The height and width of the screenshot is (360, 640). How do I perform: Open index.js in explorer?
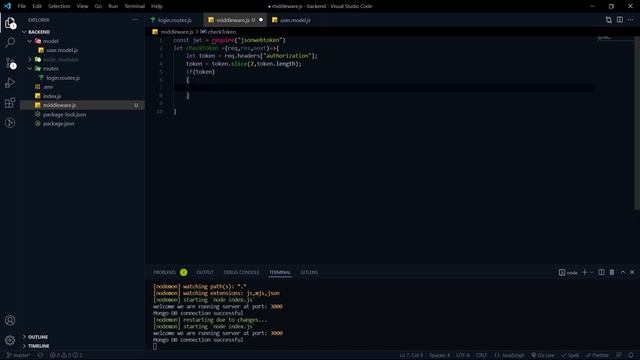51,96
